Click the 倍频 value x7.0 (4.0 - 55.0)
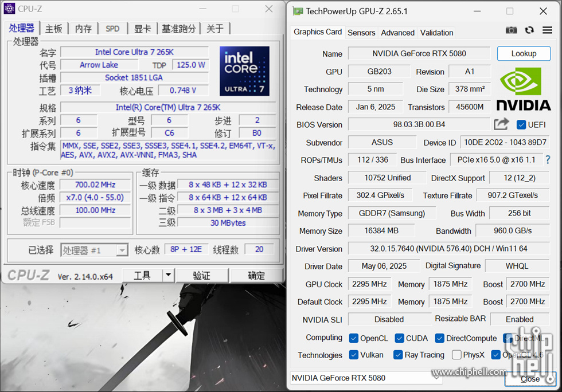 (95, 198)
